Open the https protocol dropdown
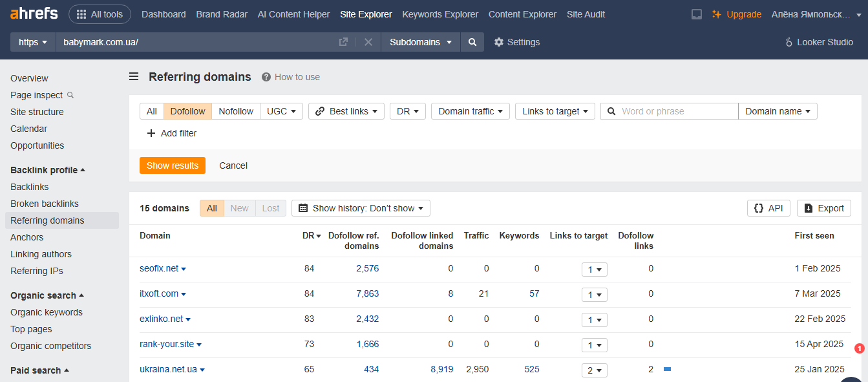Image resolution: width=868 pixels, height=382 pixels. tap(33, 42)
